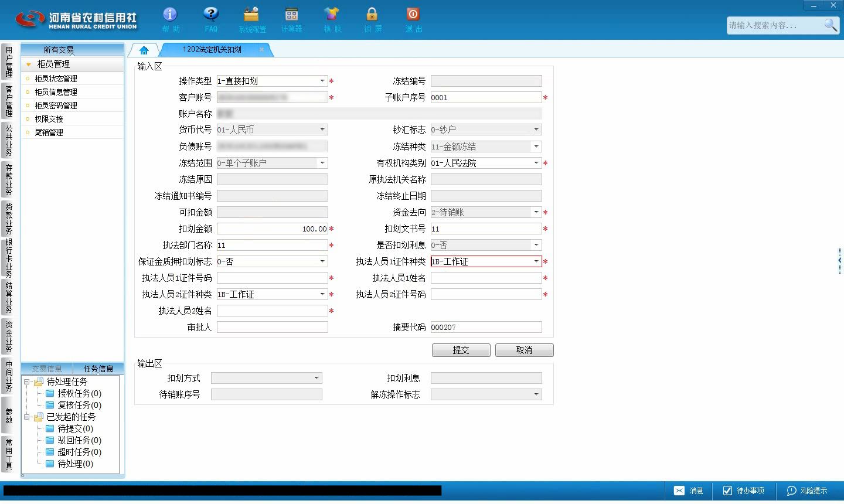
Task: Collapse the 已发起的任务 tree node
Action: click(27, 417)
